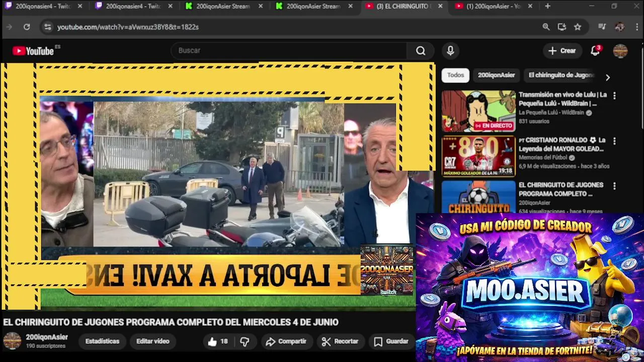Open title 'Transmisión en vivo de Lulu'
The image size is (644, 362).
[562, 99]
